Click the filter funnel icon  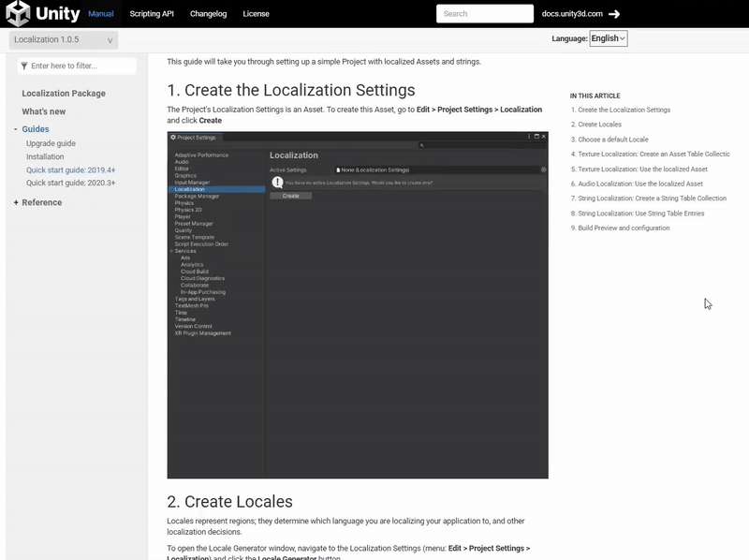[24, 66]
